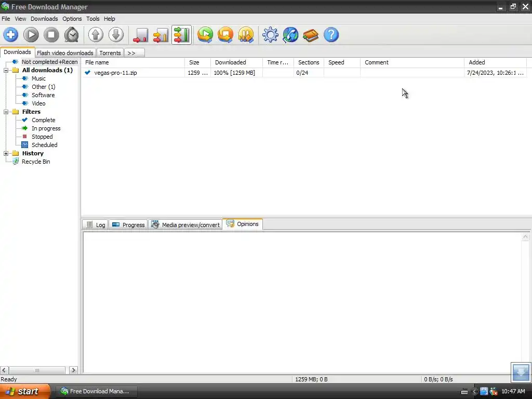Screen dimensions: 532x399
Task: Sort by File name column header
Action: 133,62
